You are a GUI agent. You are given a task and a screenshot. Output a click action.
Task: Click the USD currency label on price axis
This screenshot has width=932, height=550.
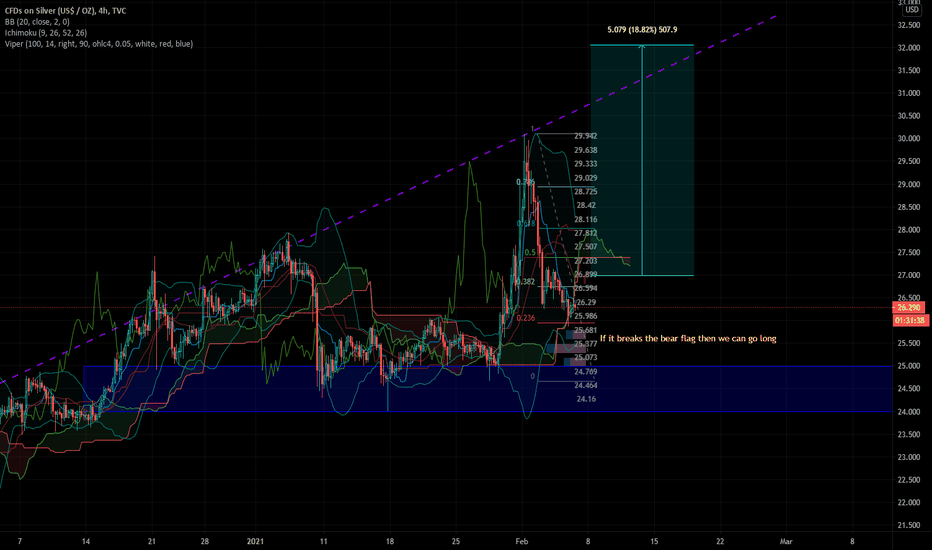coord(912,10)
